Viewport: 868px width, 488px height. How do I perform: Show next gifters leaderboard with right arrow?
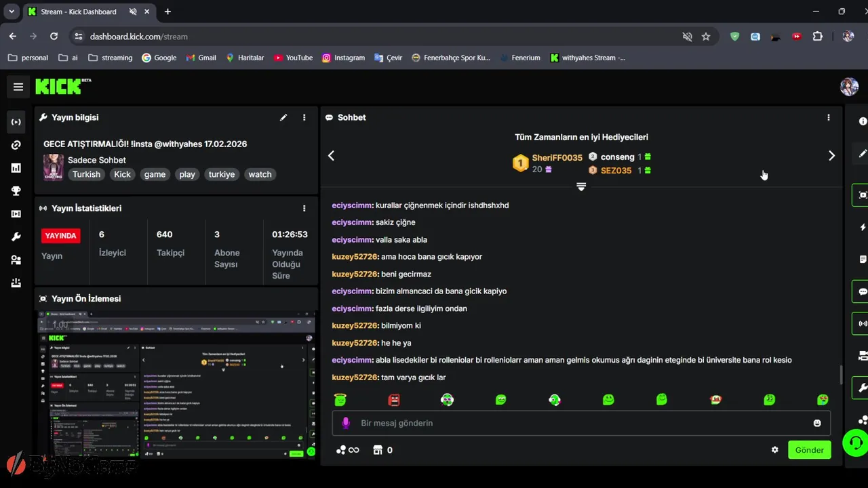tap(831, 156)
